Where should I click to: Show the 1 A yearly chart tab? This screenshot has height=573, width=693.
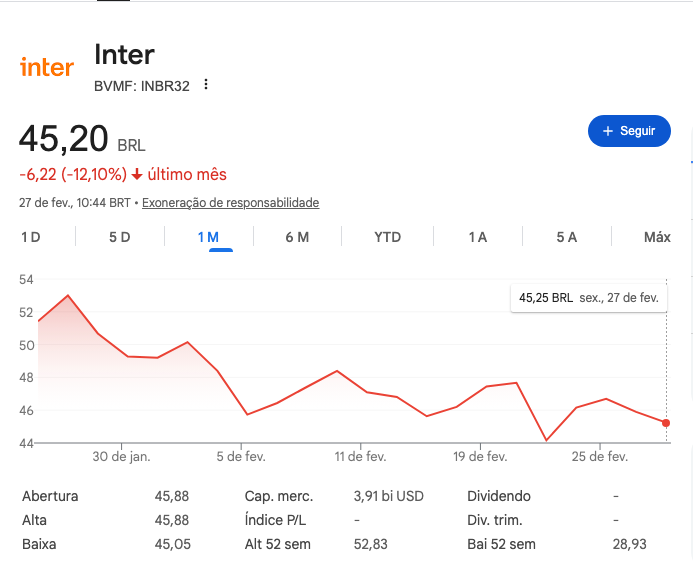[478, 237]
